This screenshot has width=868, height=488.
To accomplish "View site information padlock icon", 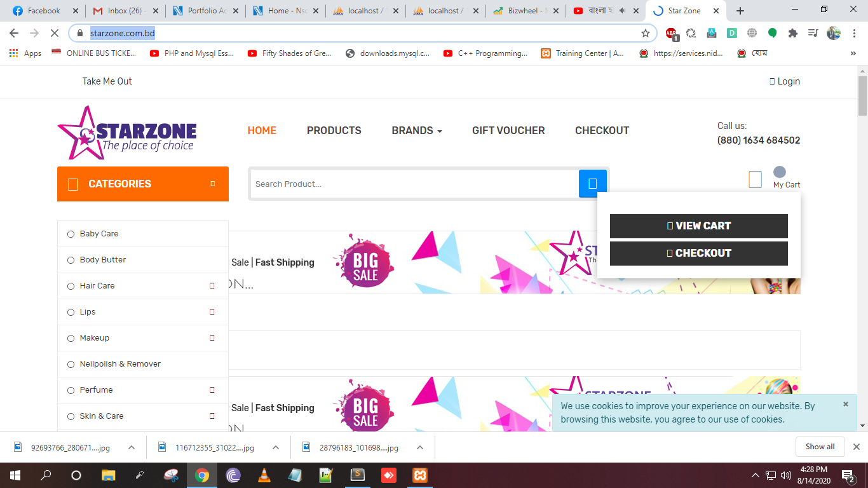I will point(79,33).
